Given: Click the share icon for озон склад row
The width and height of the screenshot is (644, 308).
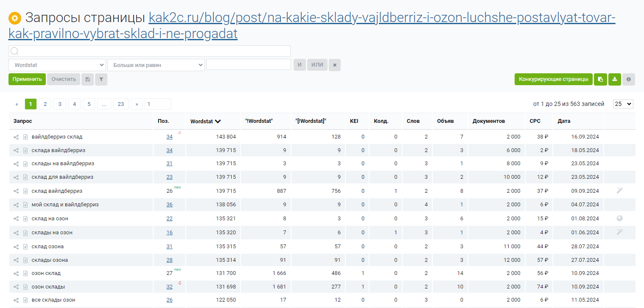Looking at the screenshot, I should point(16,273).
